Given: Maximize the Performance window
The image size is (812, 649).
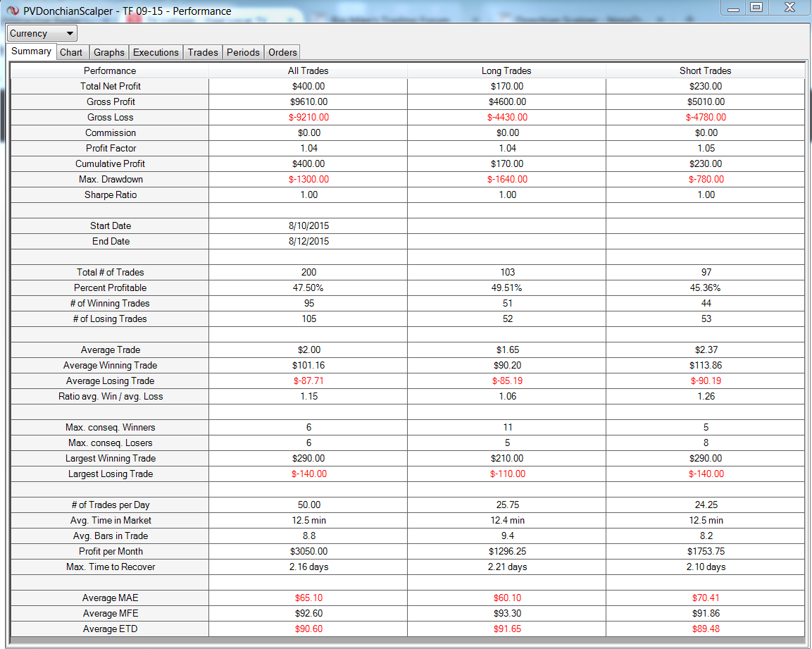Looking at the screenshot, I should click(x=756, y=8).
